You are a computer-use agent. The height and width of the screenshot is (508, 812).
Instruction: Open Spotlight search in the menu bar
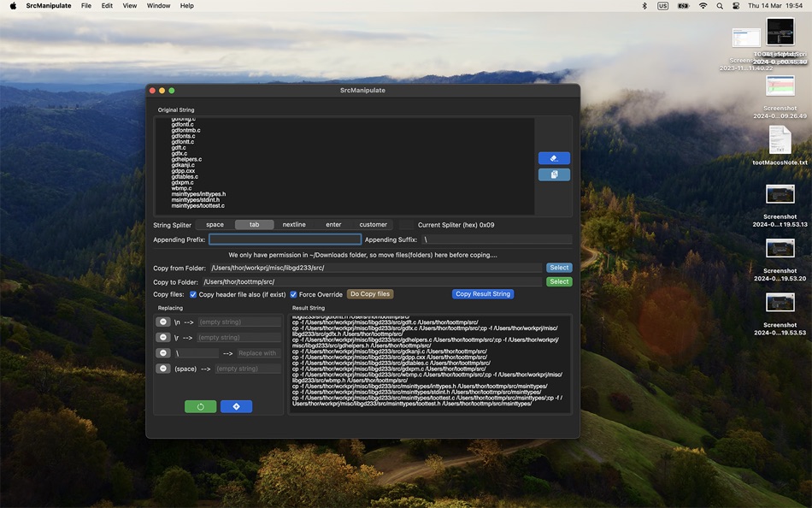point(719,6)
